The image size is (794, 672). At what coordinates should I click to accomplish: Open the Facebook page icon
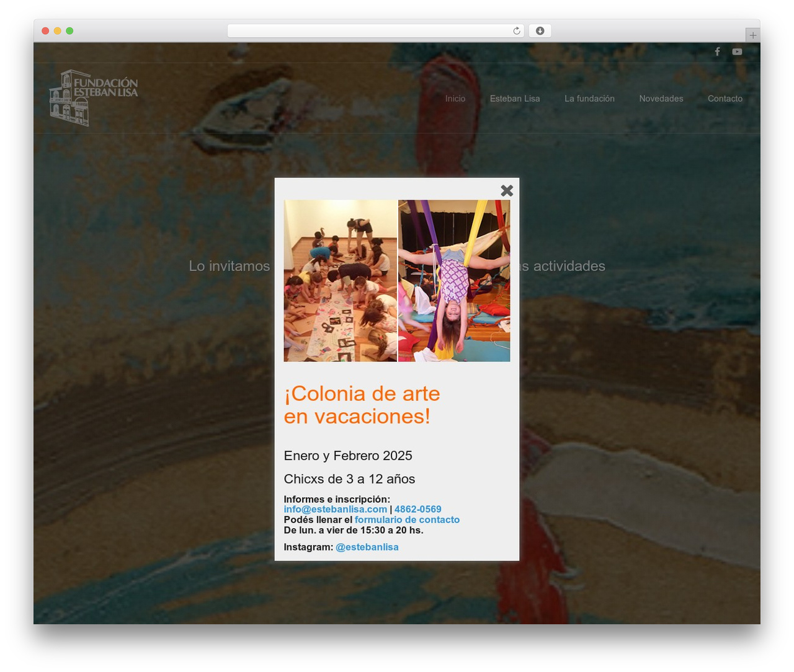tap(717, 51)
